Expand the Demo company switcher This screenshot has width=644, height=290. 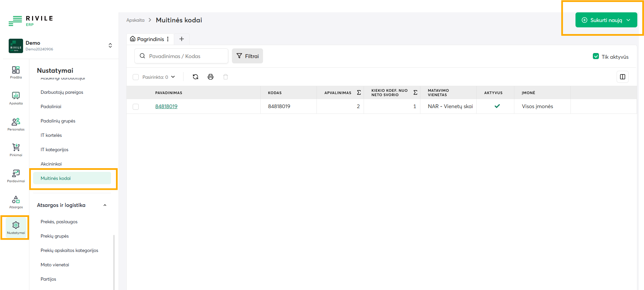[x=110, y=45]
